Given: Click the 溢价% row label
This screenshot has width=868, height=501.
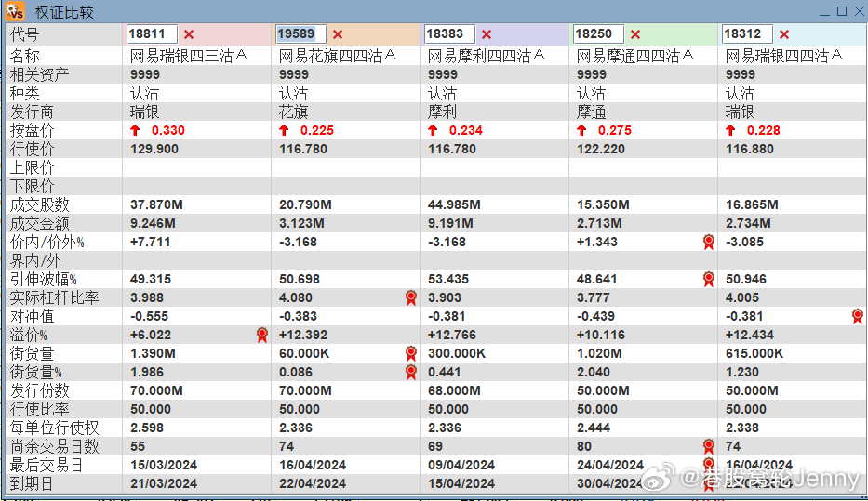Looking at the screenshot, I should (x=29, y=336).
